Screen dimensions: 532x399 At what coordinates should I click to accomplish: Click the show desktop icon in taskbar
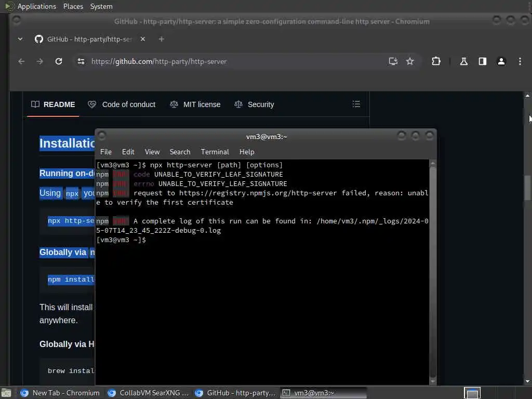click(6, 393)
